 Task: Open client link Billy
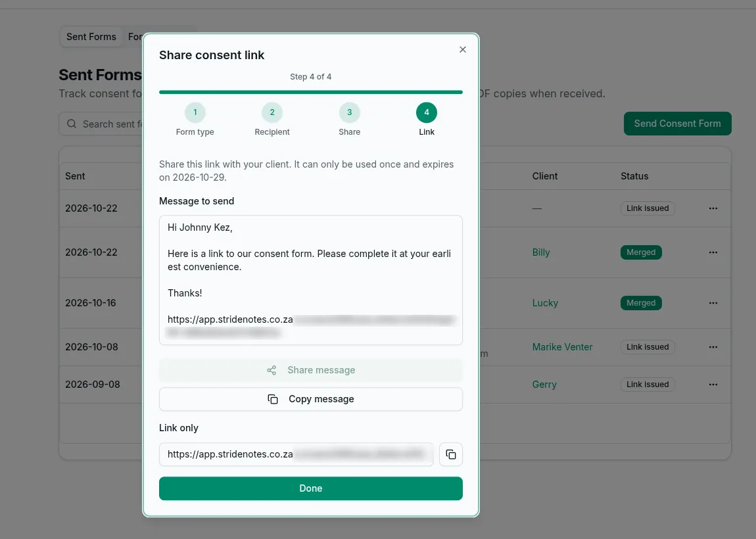541,252
